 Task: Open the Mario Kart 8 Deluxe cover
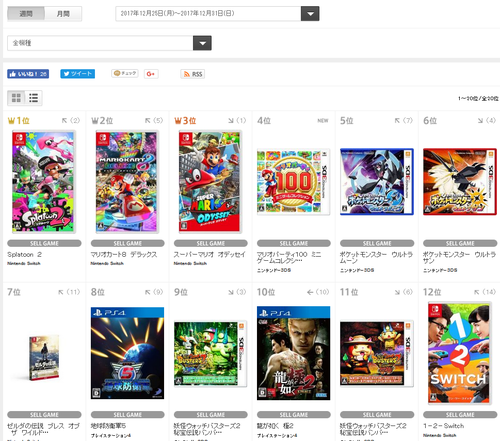tap(127, 182)
